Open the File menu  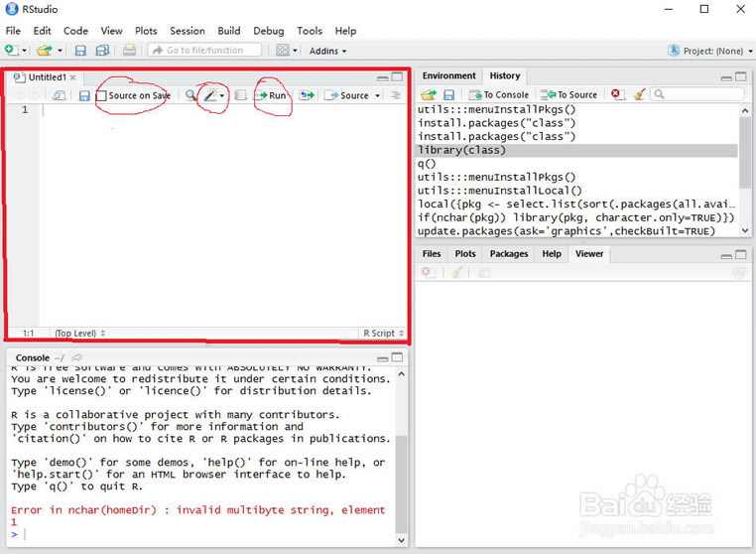(x=13, y=31)
